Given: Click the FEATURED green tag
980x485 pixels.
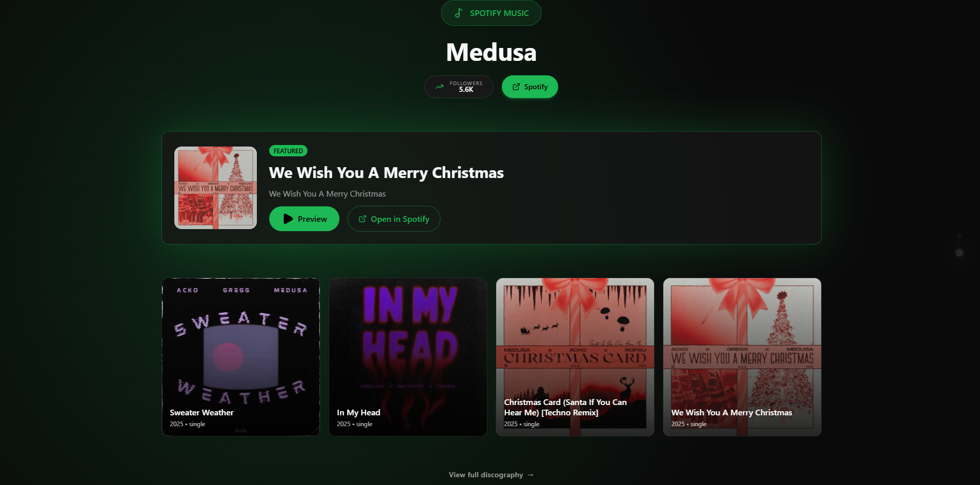Looking at the screenshot, I should [288, 151].
